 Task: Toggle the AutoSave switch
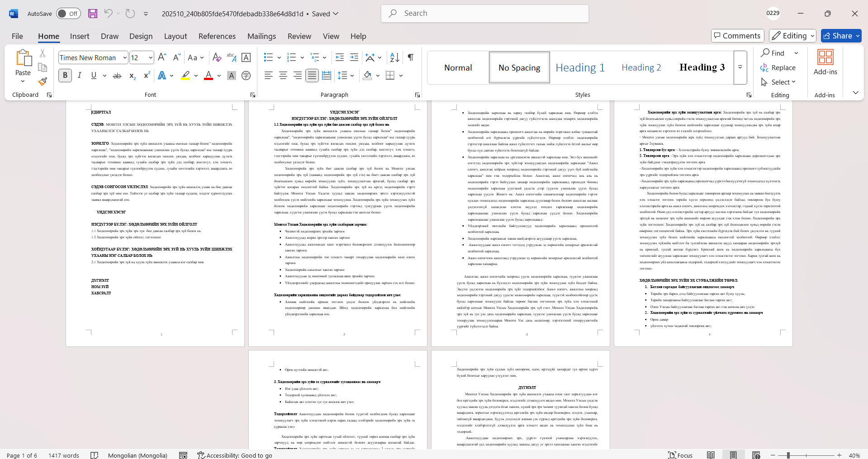point(68,14)
